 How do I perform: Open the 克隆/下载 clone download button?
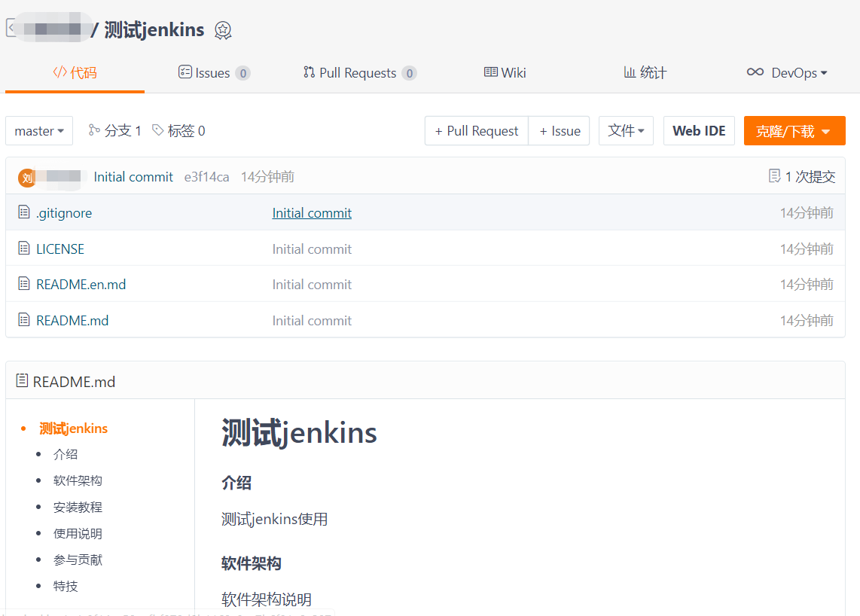click(x=794, y=131)
